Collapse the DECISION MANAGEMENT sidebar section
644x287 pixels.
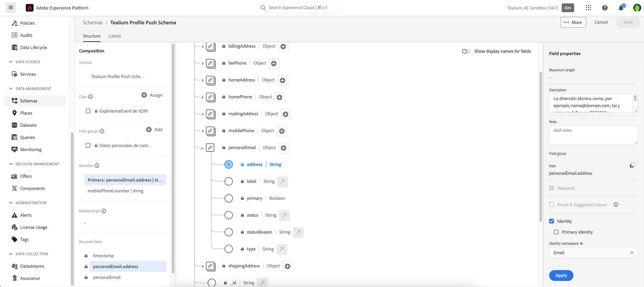coord(11,164)
